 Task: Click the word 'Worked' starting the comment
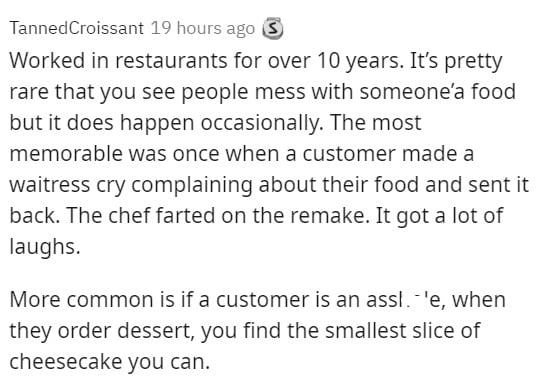click(47, 60)
